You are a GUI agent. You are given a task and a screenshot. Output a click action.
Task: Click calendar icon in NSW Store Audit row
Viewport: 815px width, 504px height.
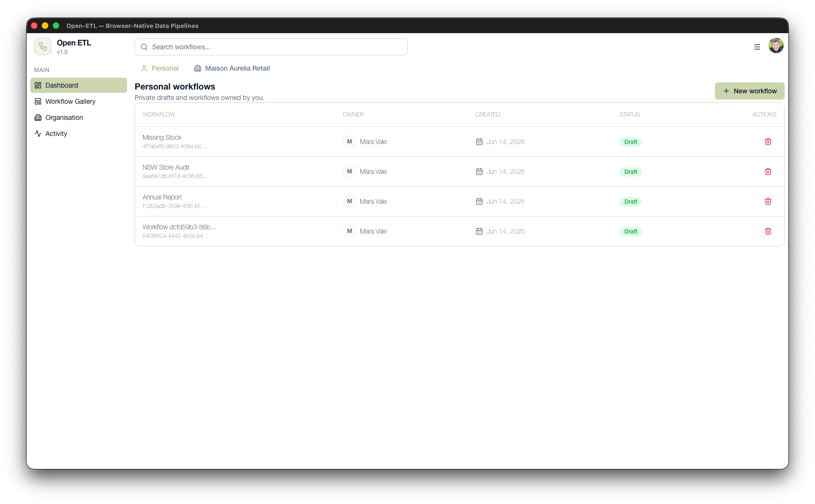(479, 171)
